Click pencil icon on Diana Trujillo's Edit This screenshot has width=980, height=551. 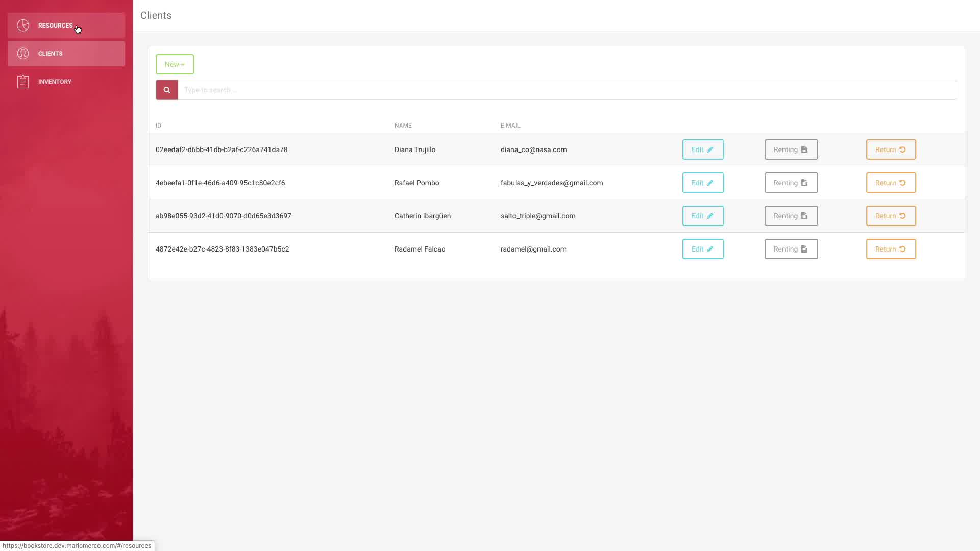click(x=710, y=149)
